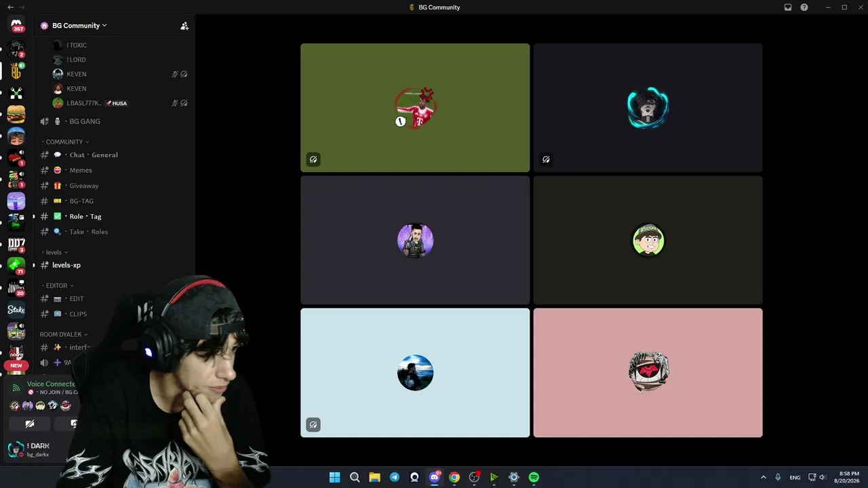Open the green gem server with 71 badge
The width and height of the screenshot is (868, 488).
click(16, 265)
